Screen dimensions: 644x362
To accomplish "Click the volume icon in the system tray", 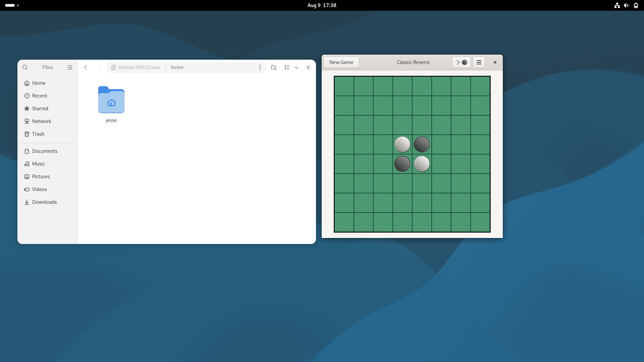I will [x=626, y=5].
